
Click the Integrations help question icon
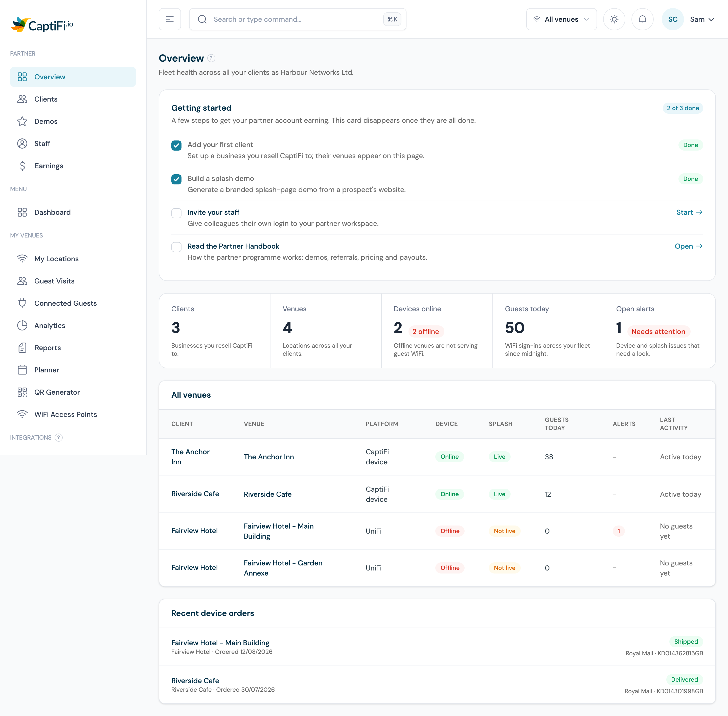tap(59, 437)
